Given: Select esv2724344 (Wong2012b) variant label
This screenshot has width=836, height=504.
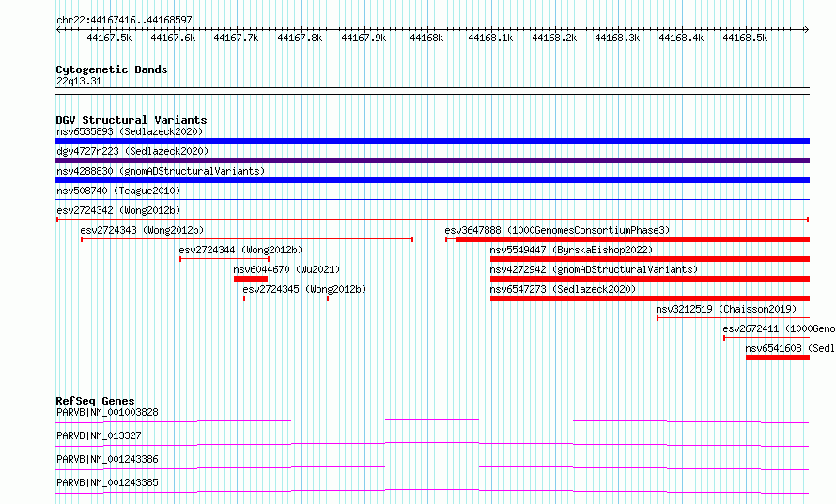Looking at the screenshot, I should tap(240, 250).
